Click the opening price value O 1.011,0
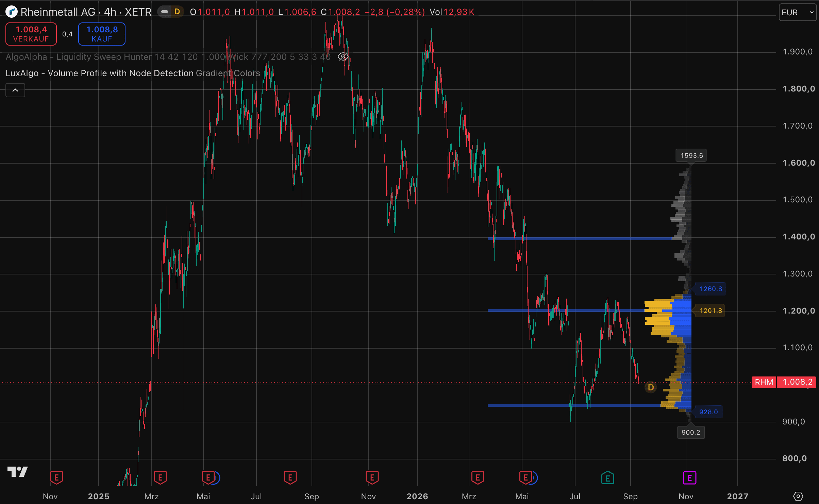Image resolution: width=819 pixels, height=504 pixels. pos(210,12)
